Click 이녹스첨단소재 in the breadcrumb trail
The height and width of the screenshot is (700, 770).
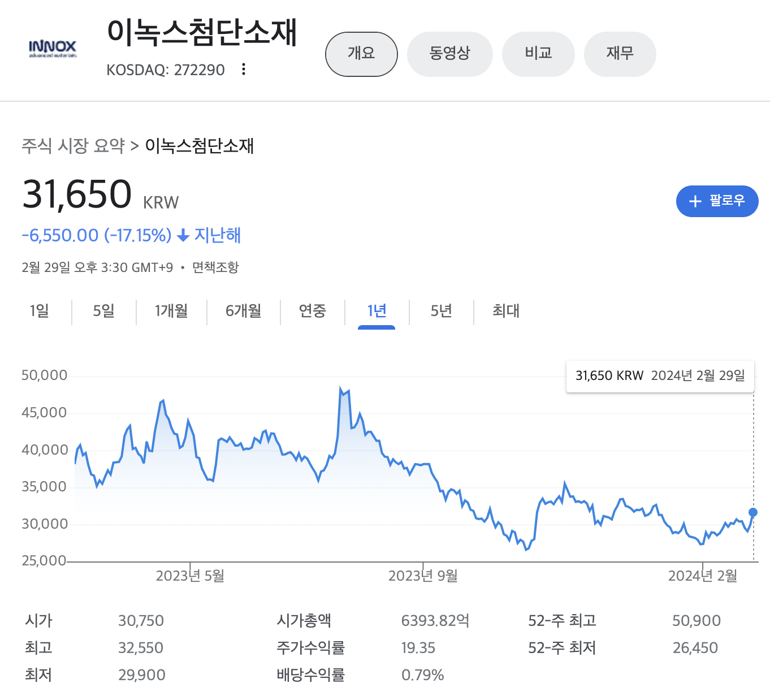click(x=200, y=146)
